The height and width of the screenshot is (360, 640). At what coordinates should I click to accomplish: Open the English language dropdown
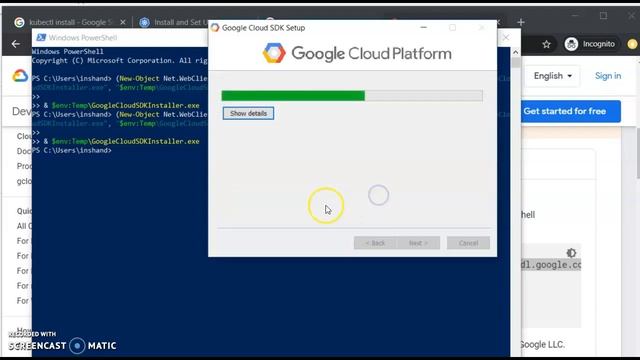[x=552, y=76]
